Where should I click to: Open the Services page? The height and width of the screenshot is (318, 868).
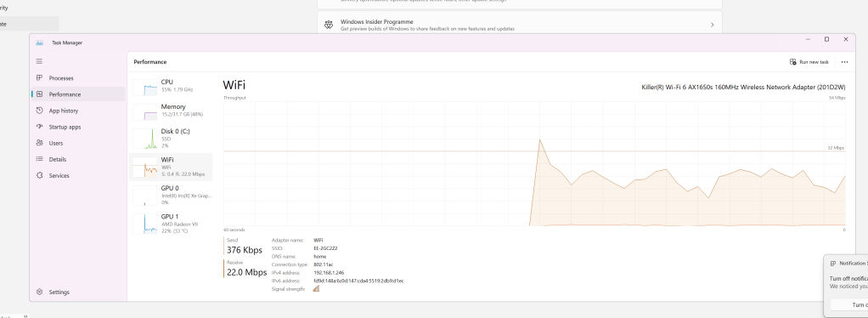pyautogui.click(x=78, y=175)
